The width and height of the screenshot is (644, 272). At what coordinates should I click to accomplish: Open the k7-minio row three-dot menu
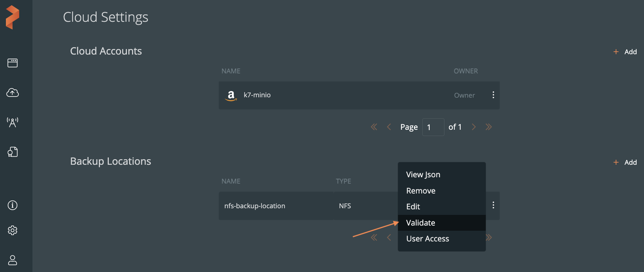(x=493, y=95)
